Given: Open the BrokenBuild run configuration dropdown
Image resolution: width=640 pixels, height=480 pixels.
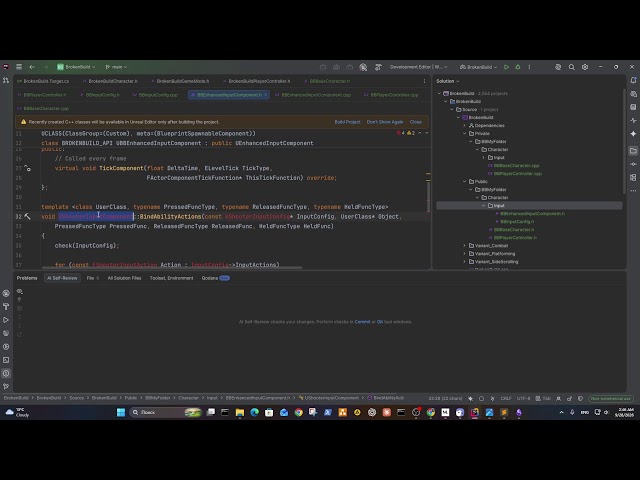Looking at the screenshot, I should click(x=478, y=67).
